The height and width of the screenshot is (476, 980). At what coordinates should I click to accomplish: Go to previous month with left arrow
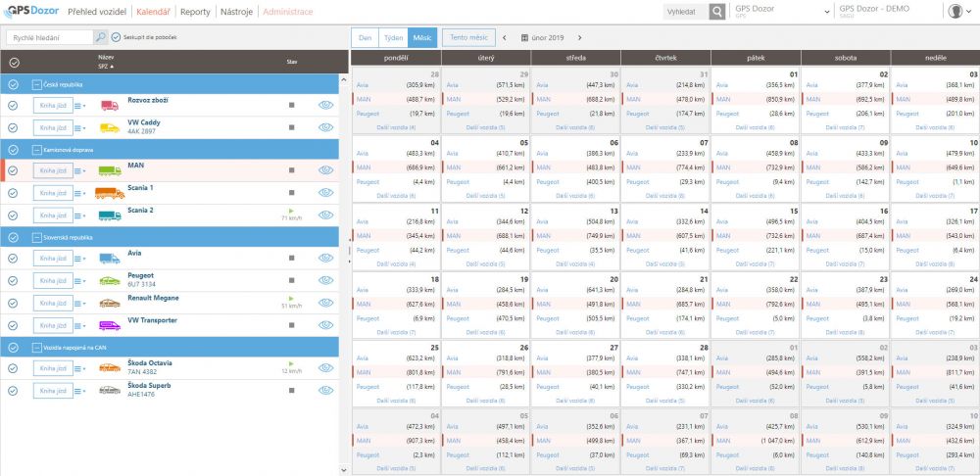tap(505, 38)
